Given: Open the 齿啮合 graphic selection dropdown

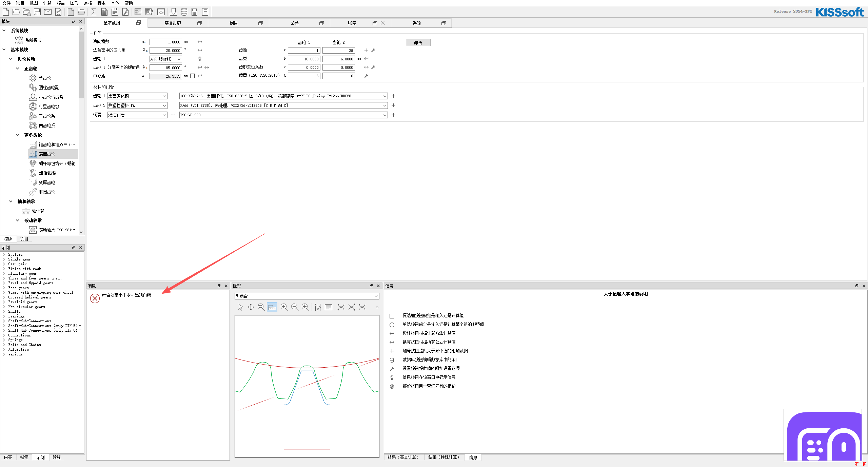Looking at the screenshot, I should 376,296.
